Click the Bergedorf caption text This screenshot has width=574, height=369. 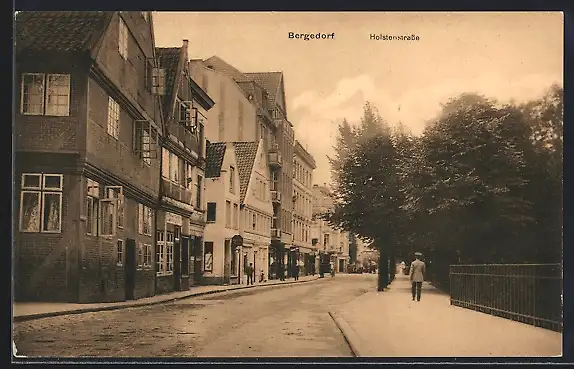click(x=311, y=36)
